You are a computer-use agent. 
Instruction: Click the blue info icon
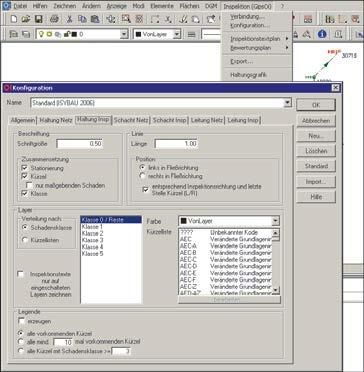click(x=322, y=34)
